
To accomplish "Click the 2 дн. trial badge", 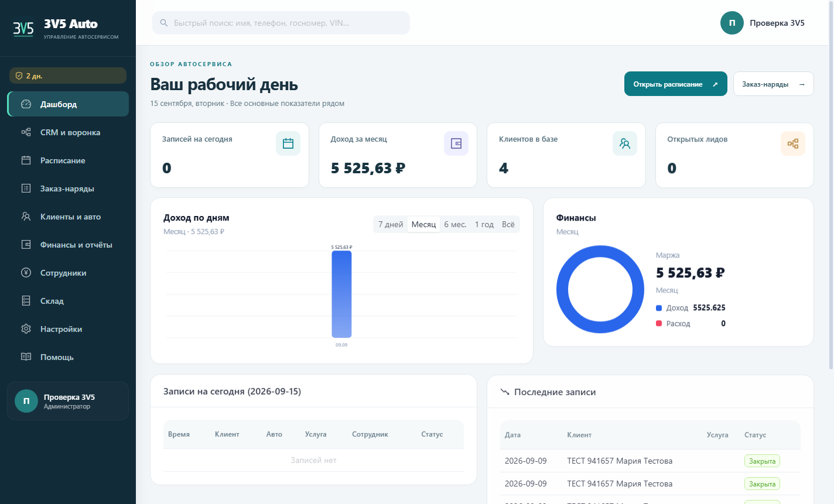I will point(68,76).
